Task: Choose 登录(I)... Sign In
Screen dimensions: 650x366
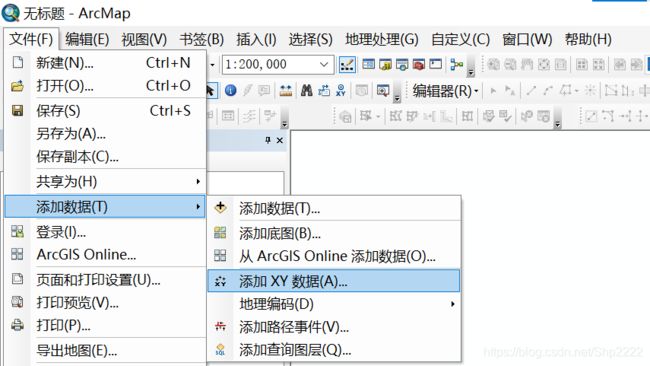Action: click(105, 232)
